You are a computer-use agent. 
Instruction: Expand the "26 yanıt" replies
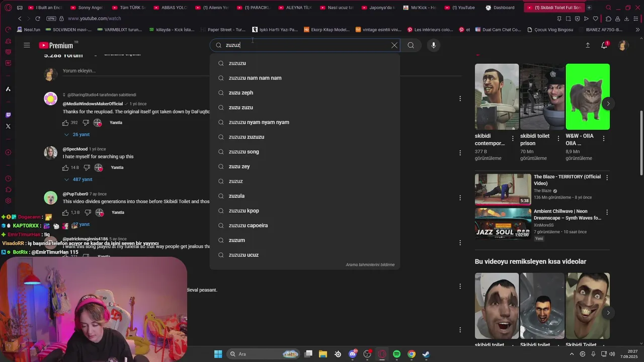click(x=77, y=135)
